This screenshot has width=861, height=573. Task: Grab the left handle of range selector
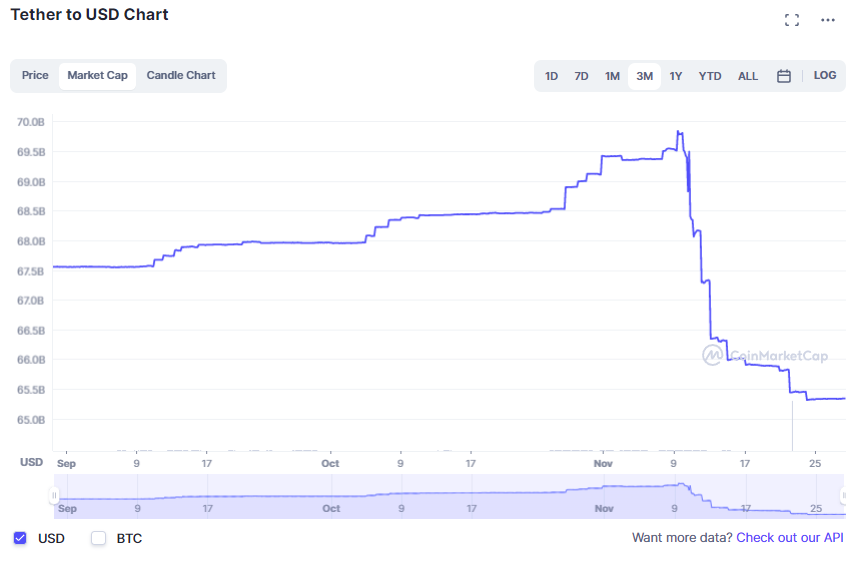coord(55,496)
